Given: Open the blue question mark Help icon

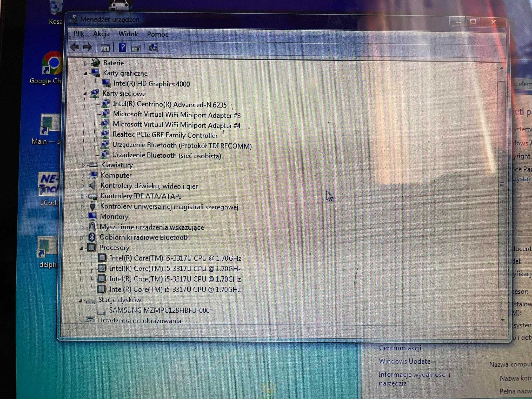Looking at the screenshot, I should click(122, 48).
